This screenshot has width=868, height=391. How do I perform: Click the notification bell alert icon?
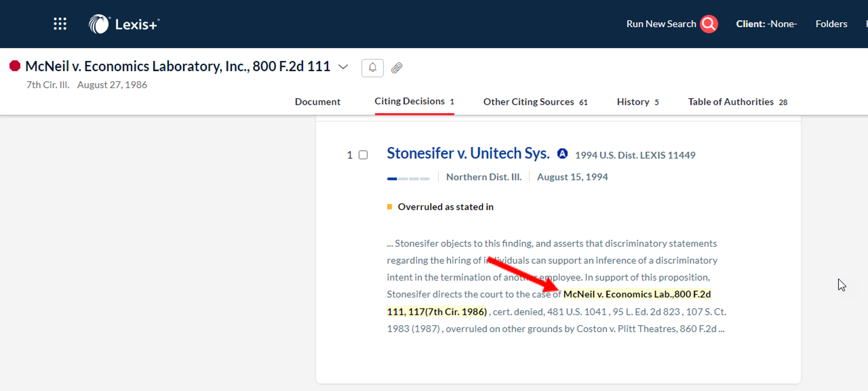coord(372,67)
